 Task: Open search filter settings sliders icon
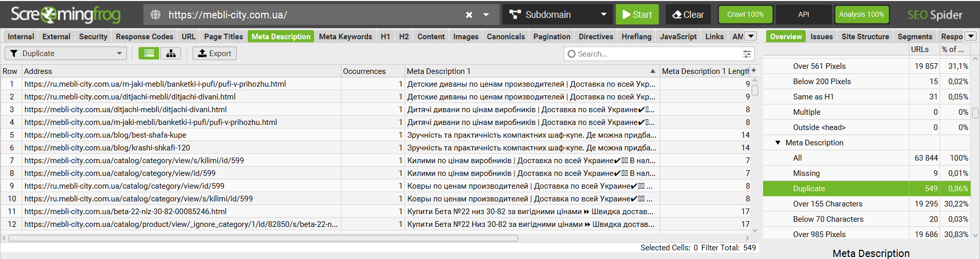tap(747, 54)
